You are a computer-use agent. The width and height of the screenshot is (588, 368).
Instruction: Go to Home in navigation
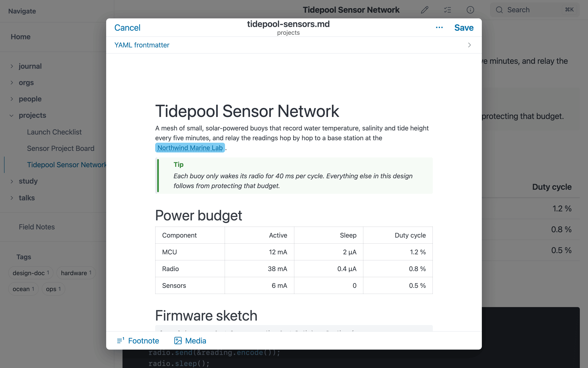tap(21, 37)
